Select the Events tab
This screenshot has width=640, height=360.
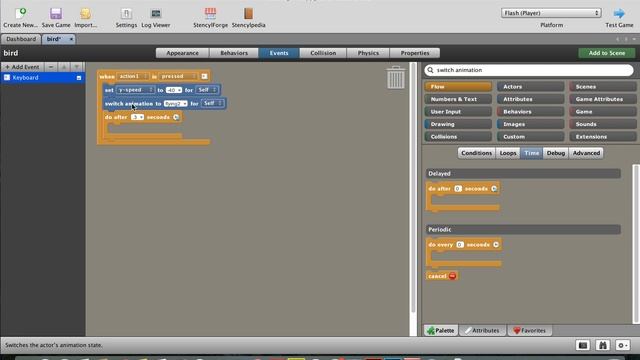pos(279,53)
